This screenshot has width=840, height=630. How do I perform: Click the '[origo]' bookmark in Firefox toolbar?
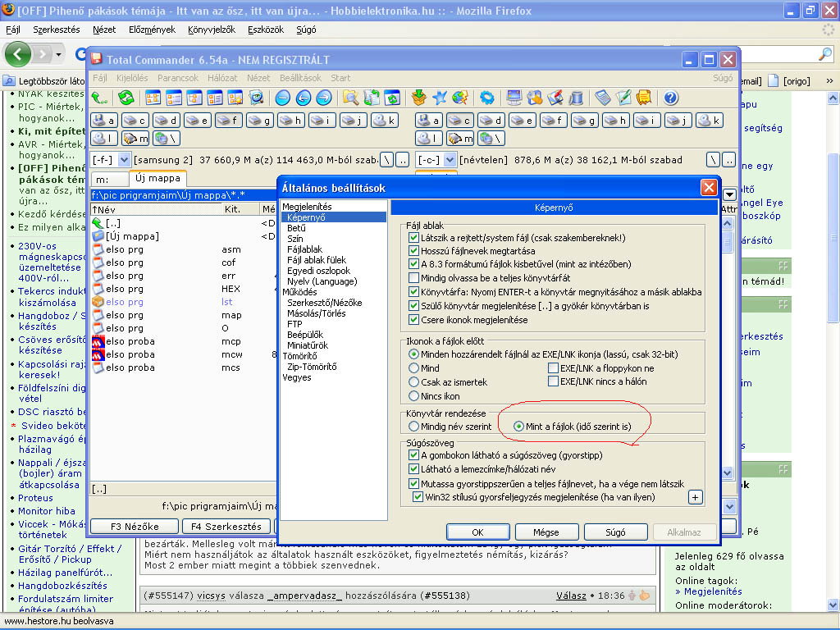tap(790, 81)
